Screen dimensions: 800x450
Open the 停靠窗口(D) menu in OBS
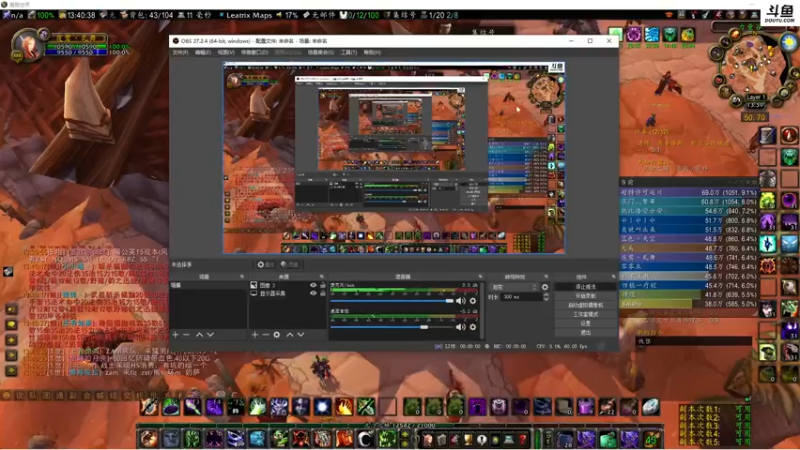tap(254, 53)
